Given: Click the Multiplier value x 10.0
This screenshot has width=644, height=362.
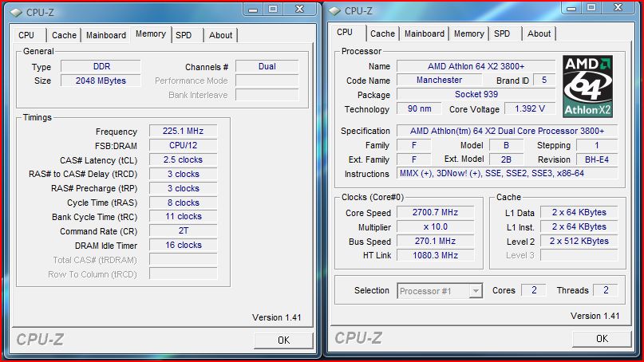Looking at the screenshot, I should [436, 226].
